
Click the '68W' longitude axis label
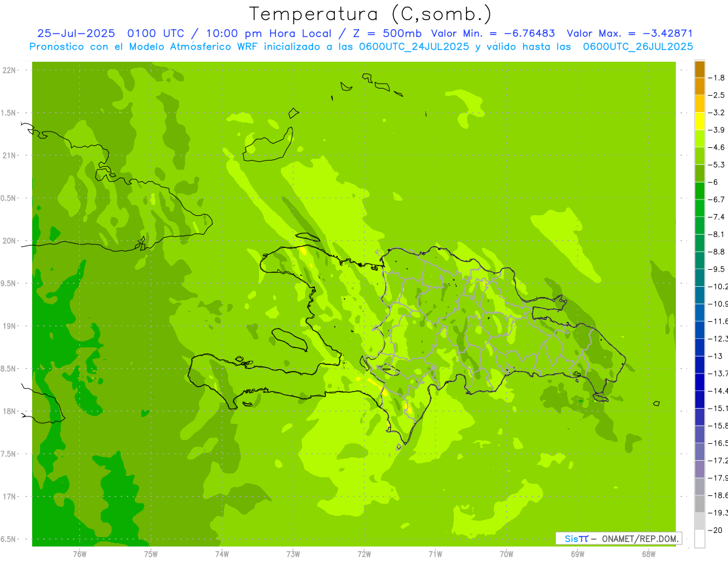point(649,554)
